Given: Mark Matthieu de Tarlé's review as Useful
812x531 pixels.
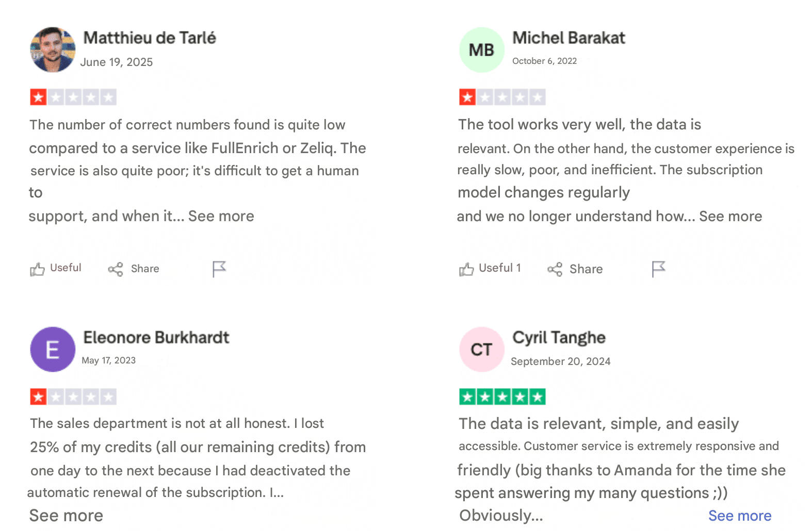Looking at the screenshot, I should click(x=56, y=269).
